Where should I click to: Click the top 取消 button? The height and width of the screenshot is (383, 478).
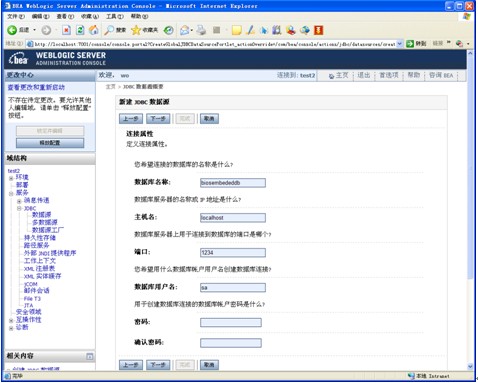(x=209, y=119)
